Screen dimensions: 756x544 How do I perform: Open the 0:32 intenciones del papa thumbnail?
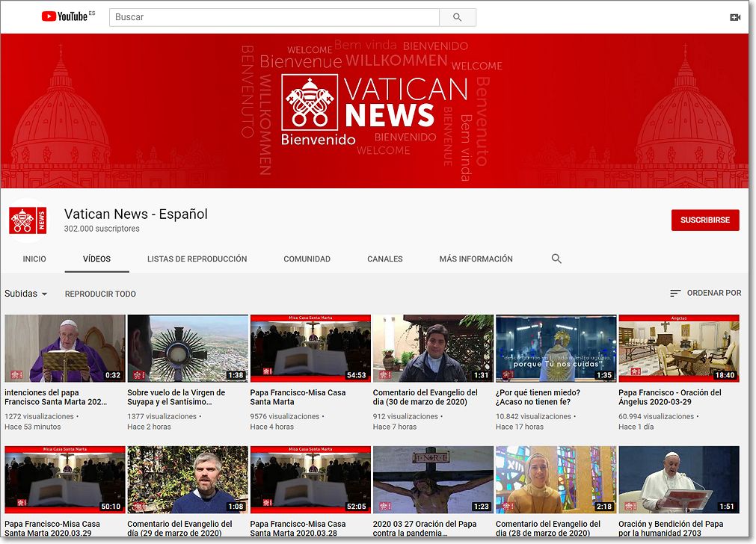[65, 348]
